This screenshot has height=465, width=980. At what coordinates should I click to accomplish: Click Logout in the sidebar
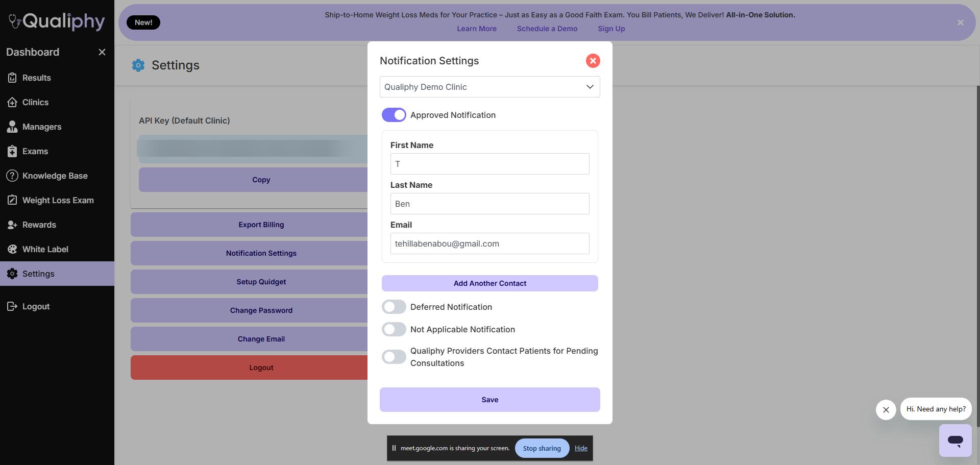coord(57,306)
